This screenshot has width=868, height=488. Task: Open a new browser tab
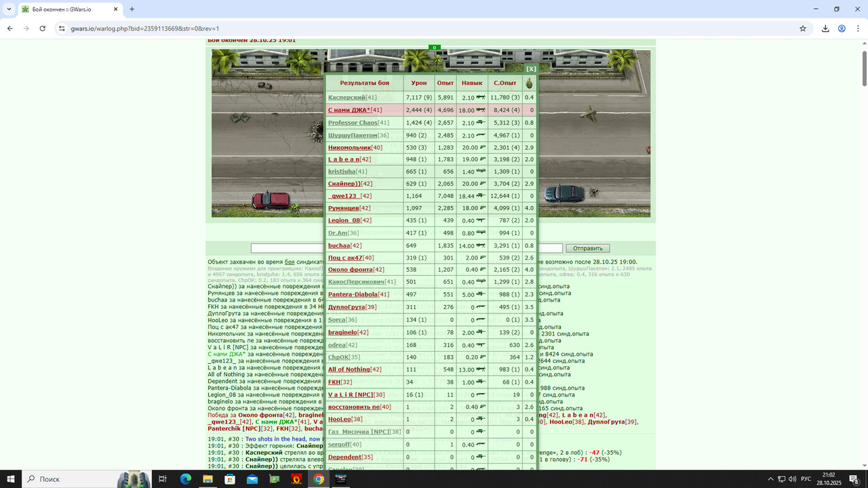coord(132,9)
